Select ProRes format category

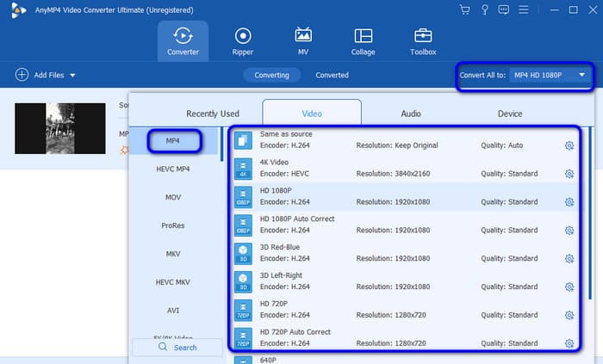173,225
